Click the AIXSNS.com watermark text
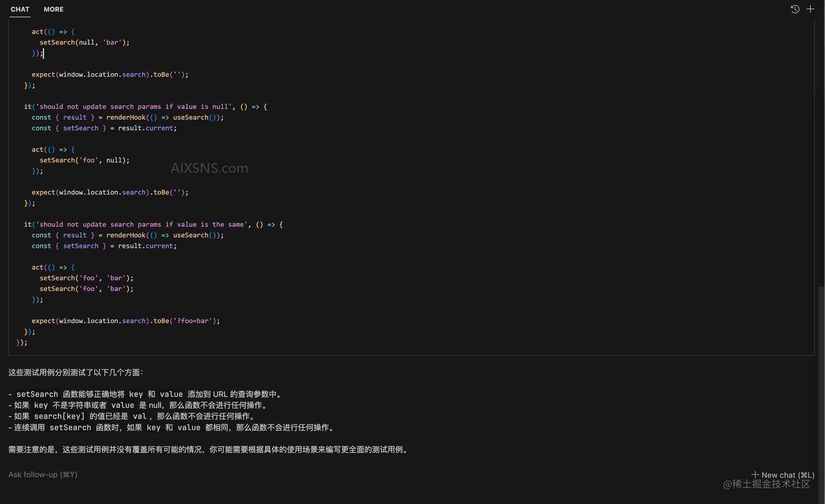The width and height of the screenshot is (825, 504). click(210, 168)
